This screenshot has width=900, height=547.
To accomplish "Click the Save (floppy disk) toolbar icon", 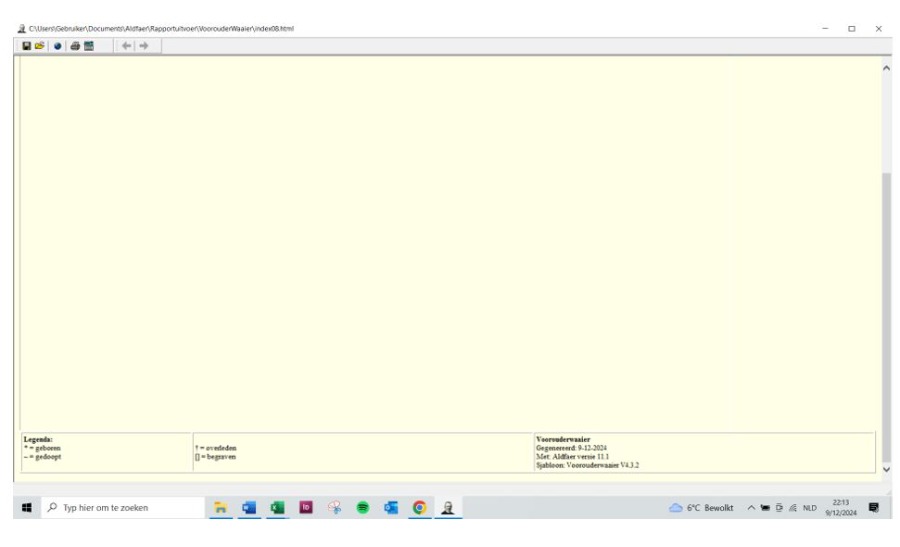I will (27, 46).
